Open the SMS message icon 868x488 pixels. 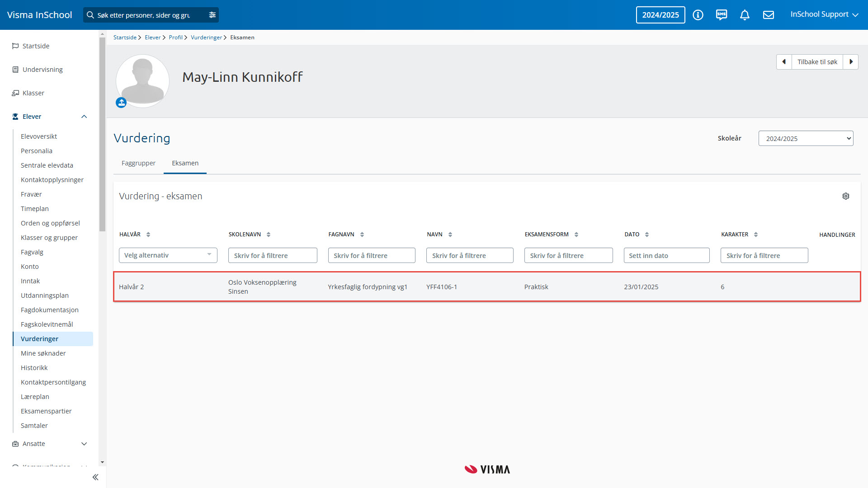[721, 15]
